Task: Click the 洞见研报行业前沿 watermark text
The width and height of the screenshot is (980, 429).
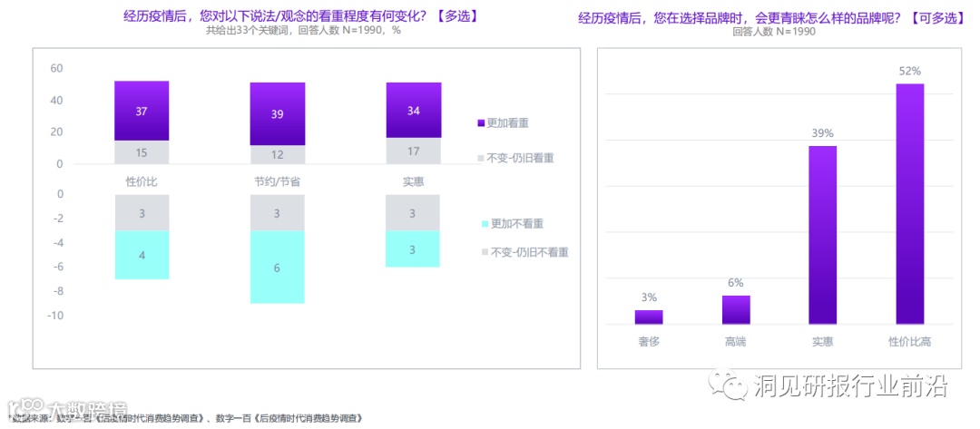Action: (x=850, y=386)
